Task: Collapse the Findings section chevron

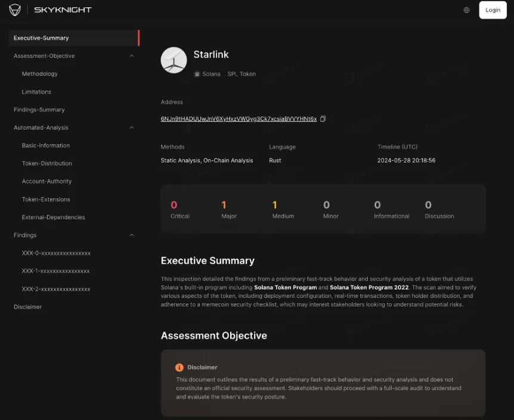Action: (131, 235)
